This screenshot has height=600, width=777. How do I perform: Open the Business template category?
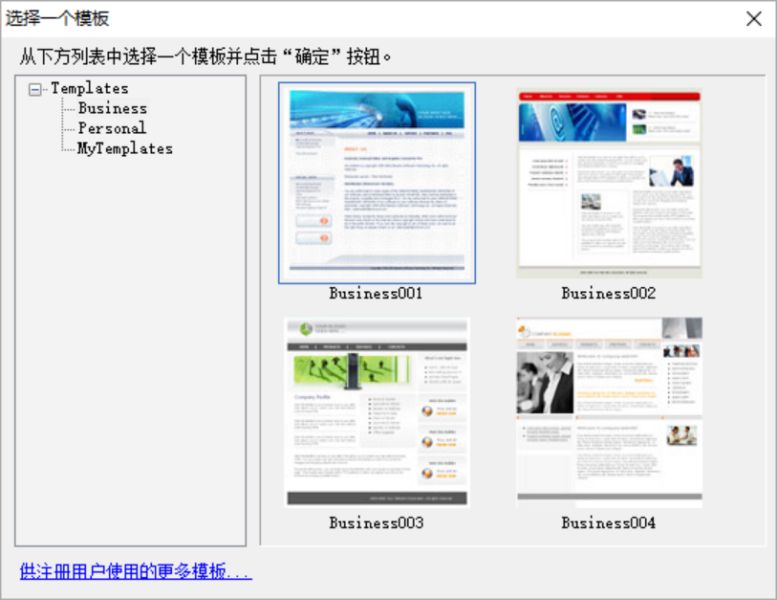[112, 108]
